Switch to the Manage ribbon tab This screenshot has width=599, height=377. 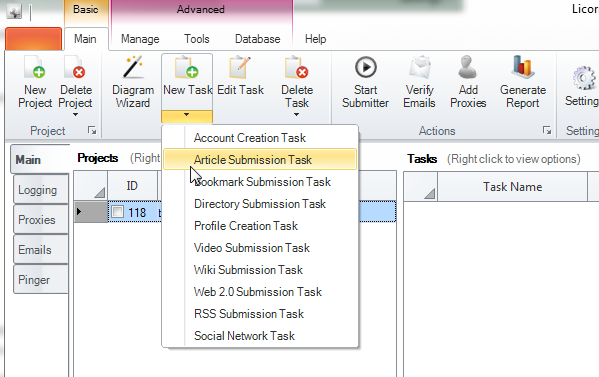[140, 39]
